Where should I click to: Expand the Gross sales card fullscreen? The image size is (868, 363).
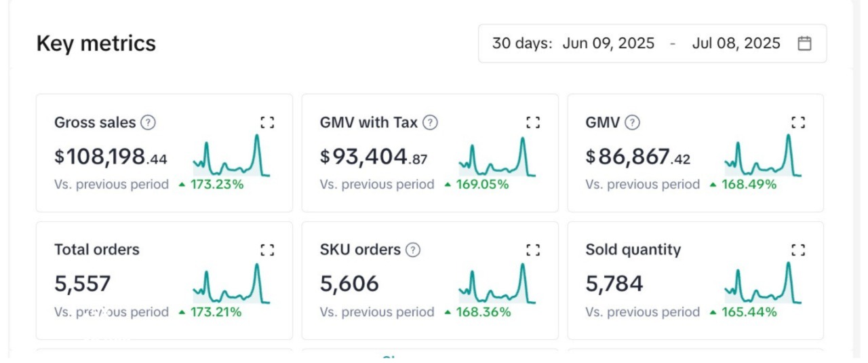267,122
